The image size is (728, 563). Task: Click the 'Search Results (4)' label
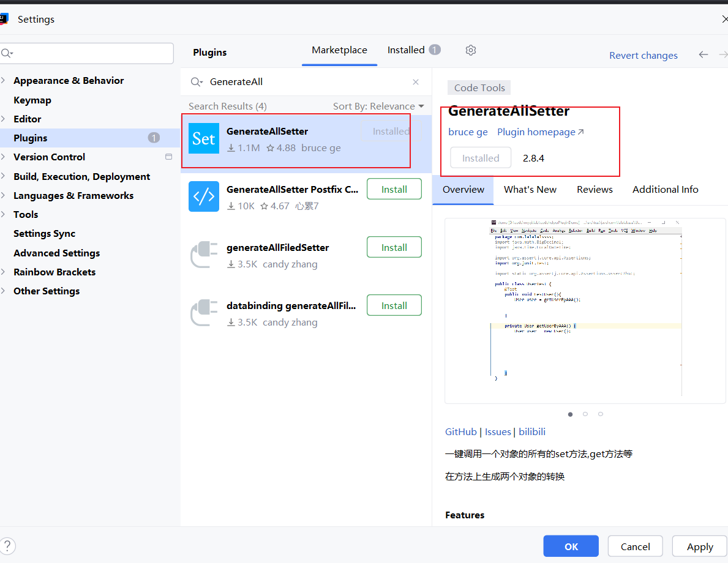point(228,106)
